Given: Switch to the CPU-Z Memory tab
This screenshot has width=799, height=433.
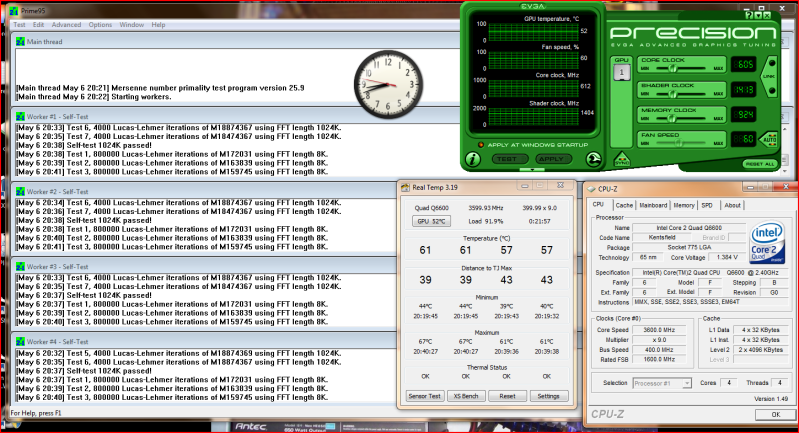Looking at the screenshot, I should tap(684, 205).
